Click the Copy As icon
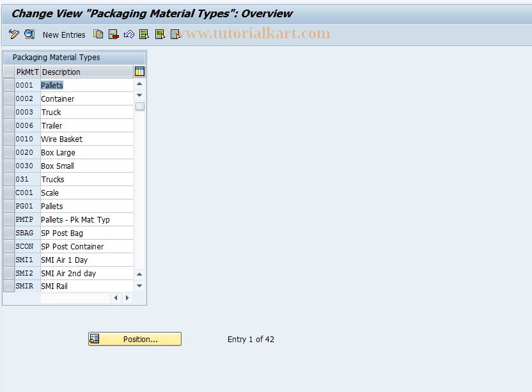The height and width of the screenshot is (392, 532). click(x=98, y=35)
